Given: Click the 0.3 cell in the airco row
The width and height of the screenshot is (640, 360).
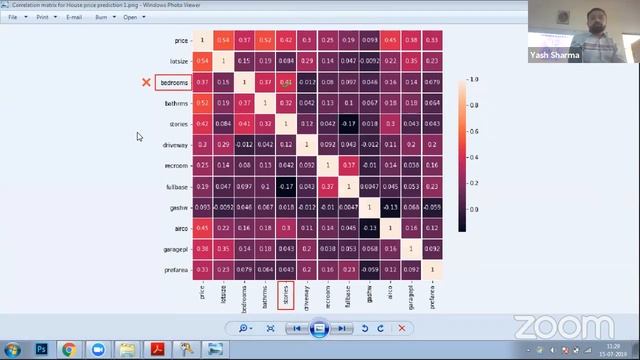Looking at the screenshot, I should point(286,228).
